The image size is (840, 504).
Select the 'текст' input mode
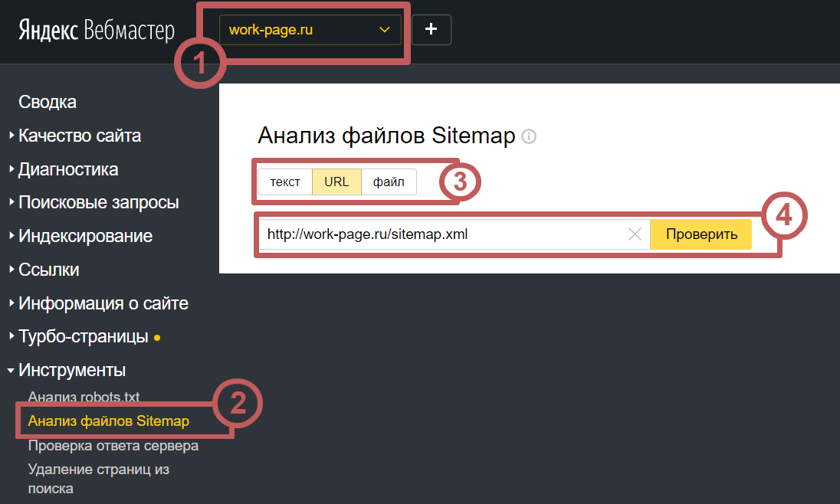(x=285, y=182)
